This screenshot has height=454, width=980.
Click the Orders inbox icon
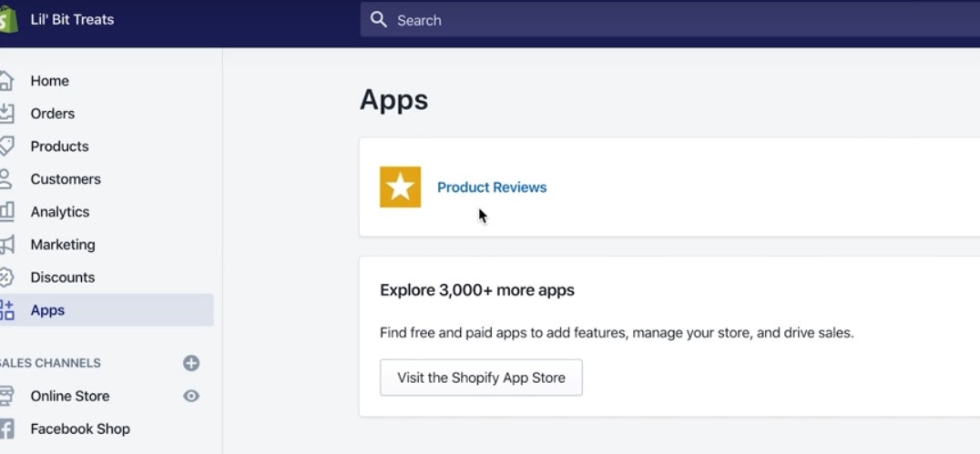5,114
